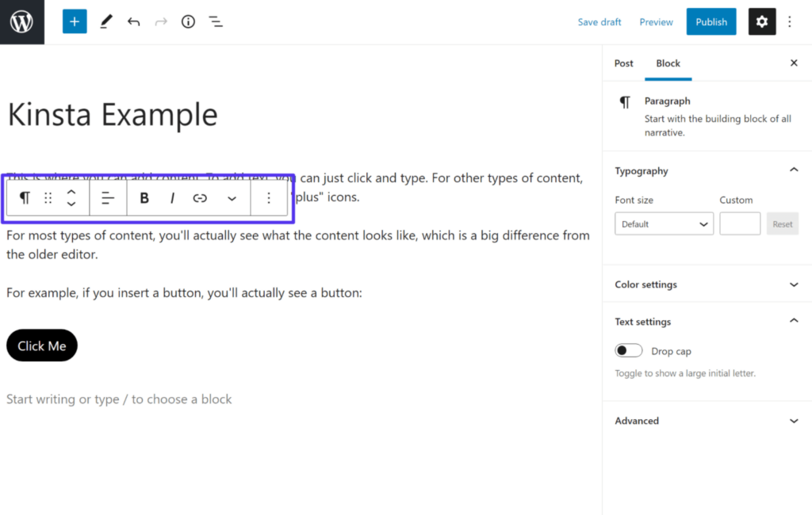Image resolution: width=812 pixels, height=515 pixels.
Task: Click the Bold formatting icon
Action: (x=144, y=198)
